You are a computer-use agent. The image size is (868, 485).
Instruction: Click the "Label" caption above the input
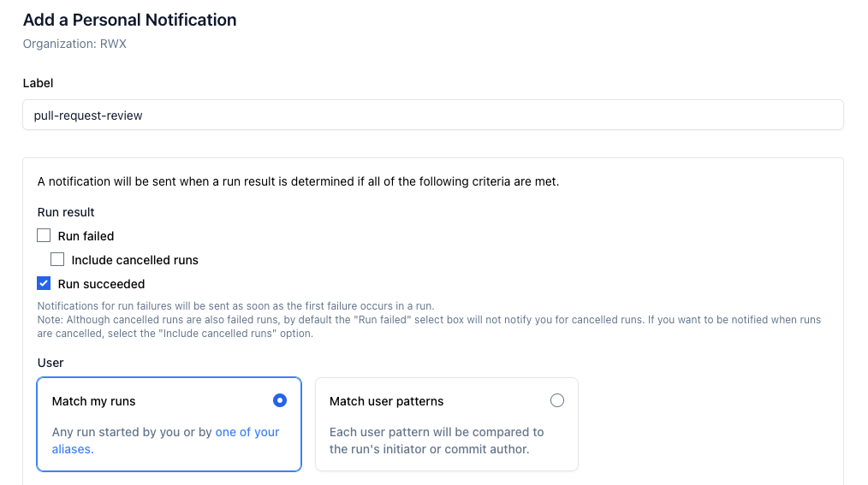(x=38, y=83)
